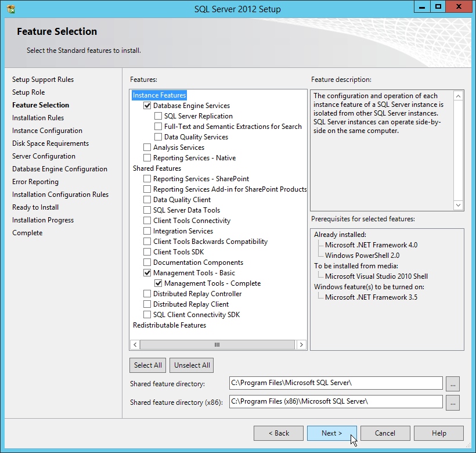Enable SQL Server Replication checkbox
476x453 pixels.
point(158,116)
